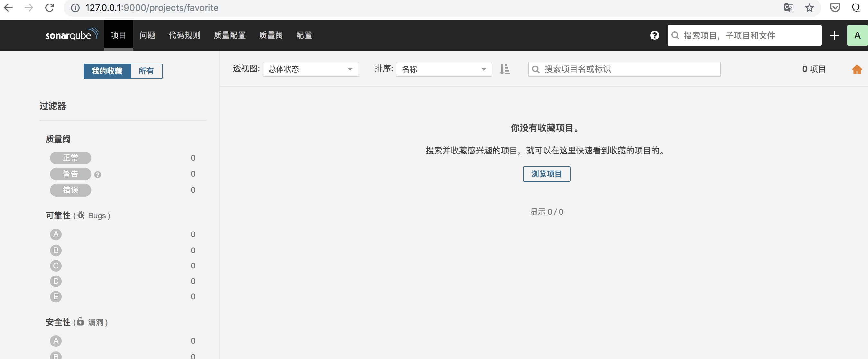
Task: Open the 问题 menu tab
Action: pyautogui.click(x=147, y=35)
